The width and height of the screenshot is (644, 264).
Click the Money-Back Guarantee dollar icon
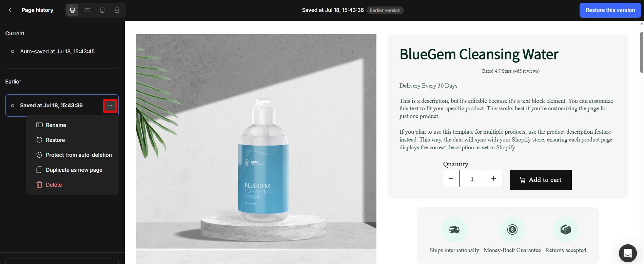point(512,230)
